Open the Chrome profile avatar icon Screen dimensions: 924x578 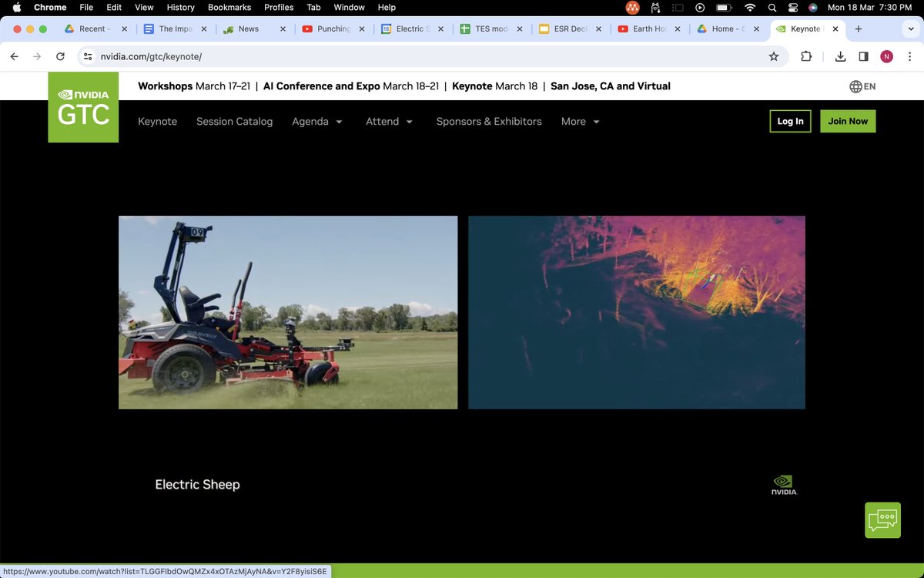(886, 56)
